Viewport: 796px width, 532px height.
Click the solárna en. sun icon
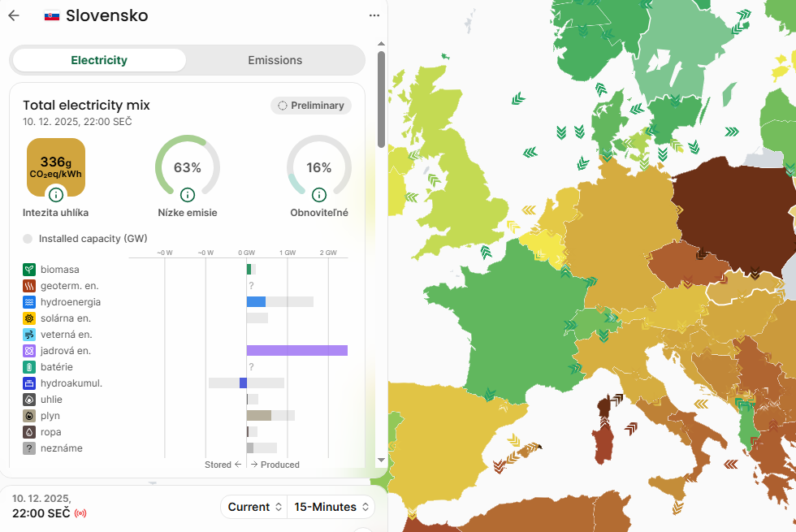click(x=29, y=318)
